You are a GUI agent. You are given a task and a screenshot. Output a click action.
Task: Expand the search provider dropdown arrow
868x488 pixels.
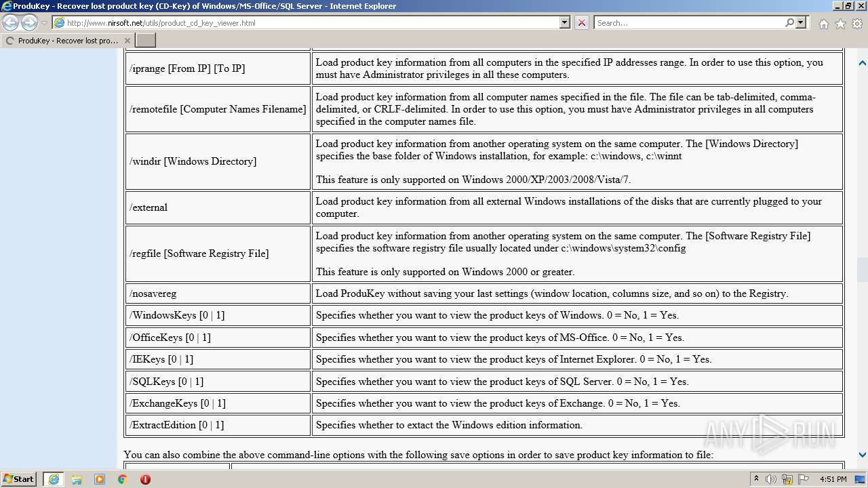point(801,23)
